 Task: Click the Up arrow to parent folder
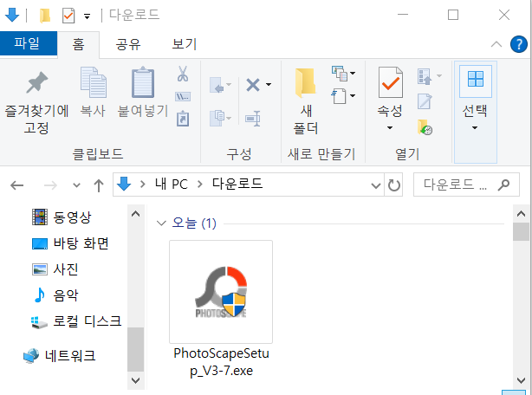(99, 185)
